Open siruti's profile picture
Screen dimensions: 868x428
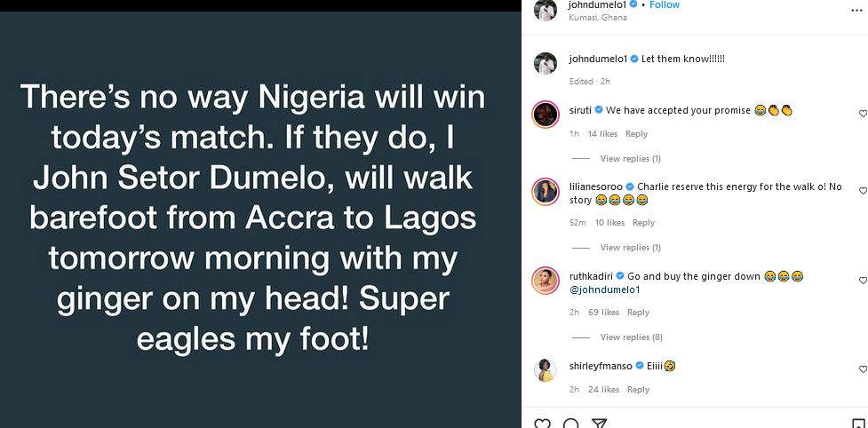click(x=545, y=115)
